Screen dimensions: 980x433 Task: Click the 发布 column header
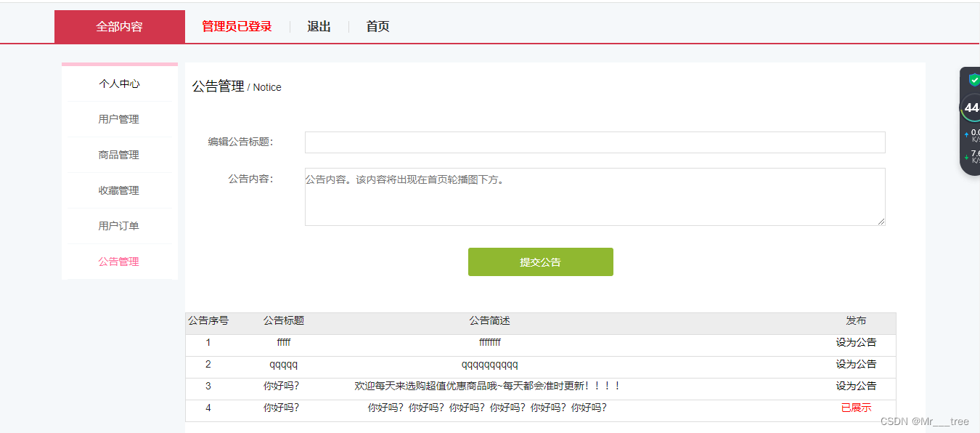click(856, 320)
